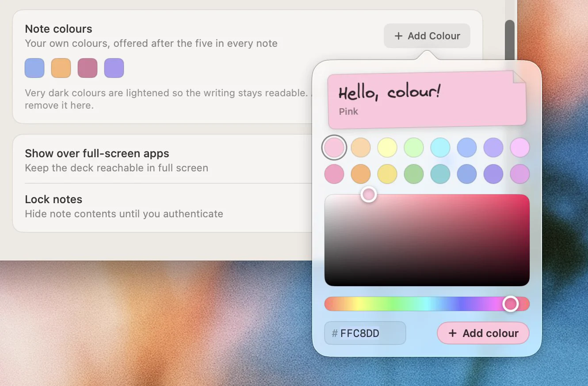Click the "Note colours" heading
Image resolution: width=588 pixels, height=386 pixels.
click(x=59, y=29)
